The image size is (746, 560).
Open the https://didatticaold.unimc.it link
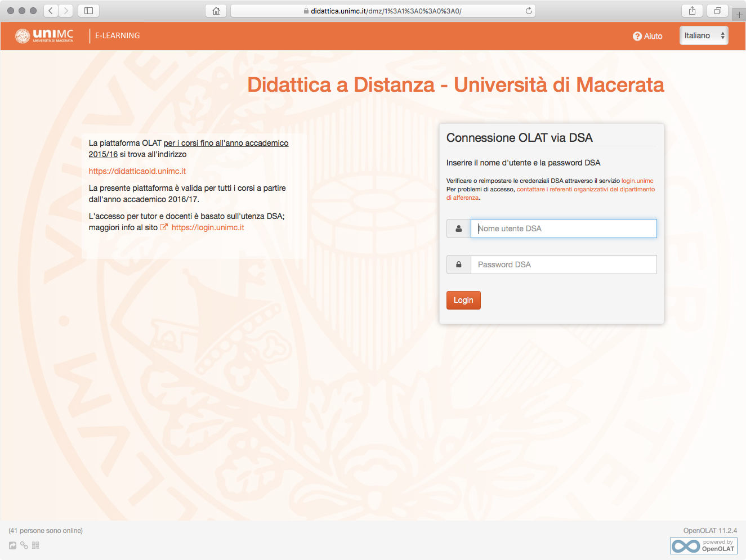(137, 171)
